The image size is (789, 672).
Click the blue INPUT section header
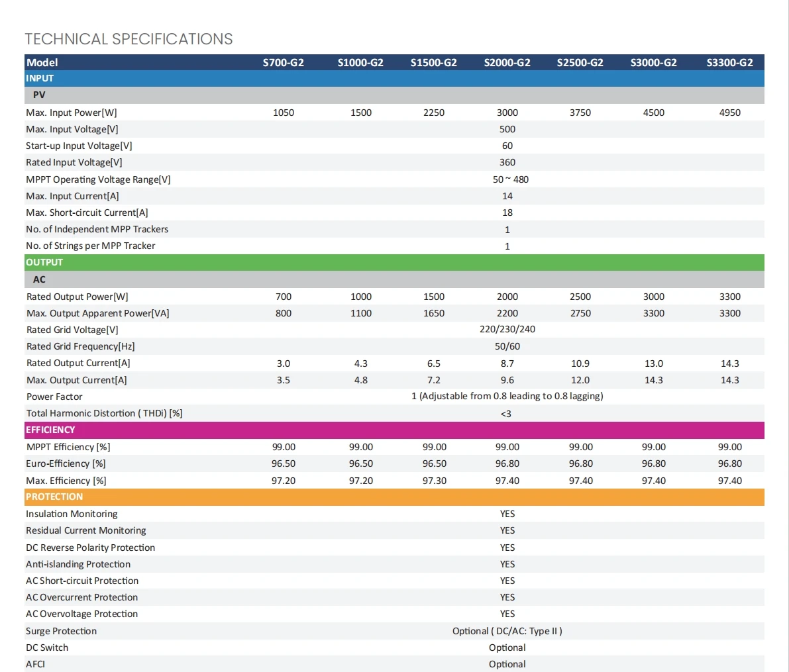(x=395, y=78)
